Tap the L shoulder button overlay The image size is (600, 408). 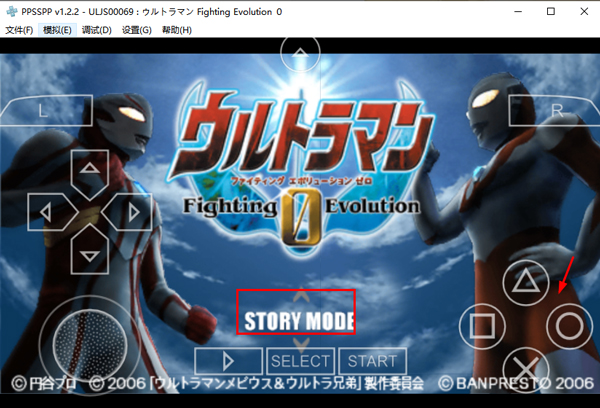pyautogui.click(x=46, y=111)
